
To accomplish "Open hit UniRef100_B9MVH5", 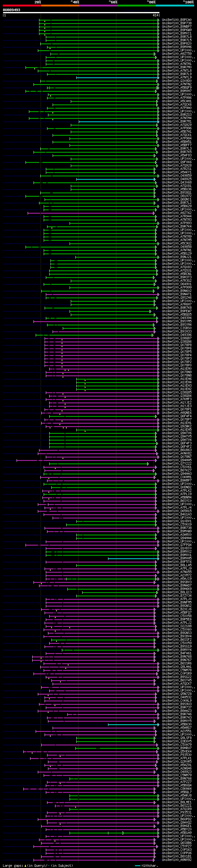I will tap(176, 558).
